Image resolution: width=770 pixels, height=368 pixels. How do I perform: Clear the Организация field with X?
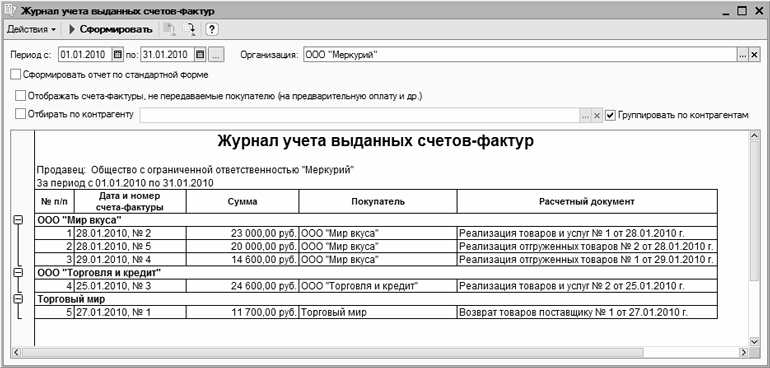(x=755, y=55)
